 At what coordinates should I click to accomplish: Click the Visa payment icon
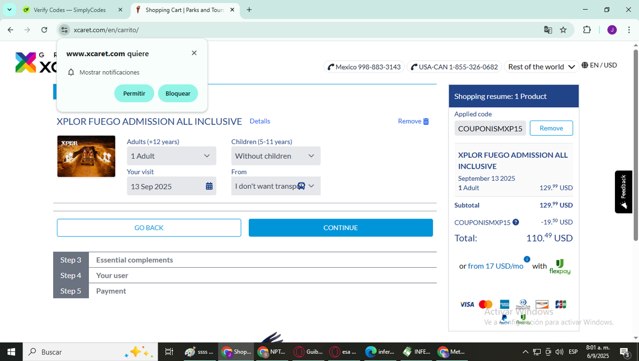click(467, 304)
